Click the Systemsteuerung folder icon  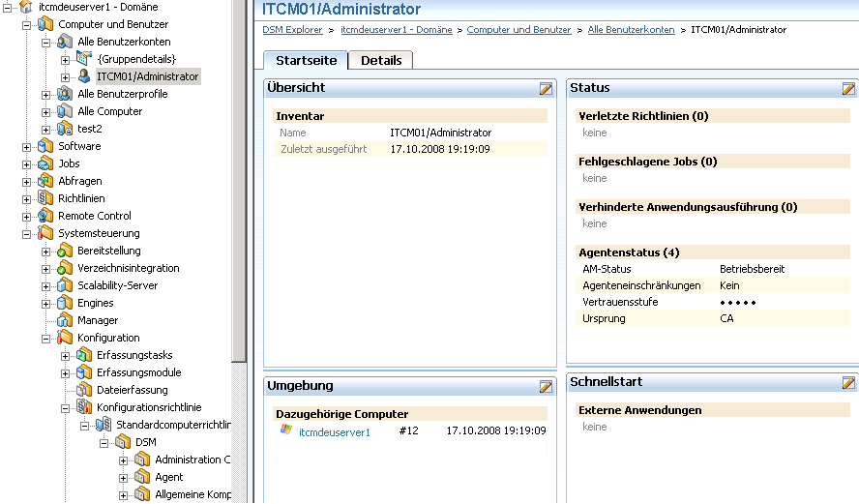45,233
